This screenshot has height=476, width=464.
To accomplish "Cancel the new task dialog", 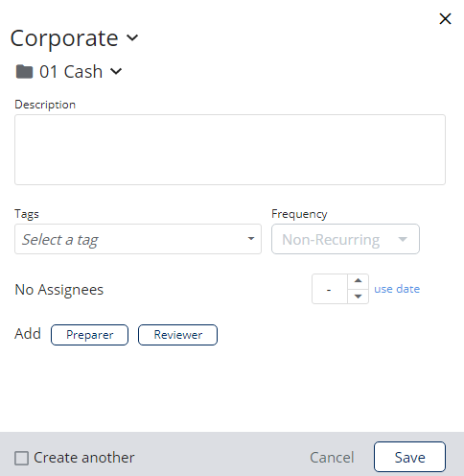I will click(x=332, y=458).
